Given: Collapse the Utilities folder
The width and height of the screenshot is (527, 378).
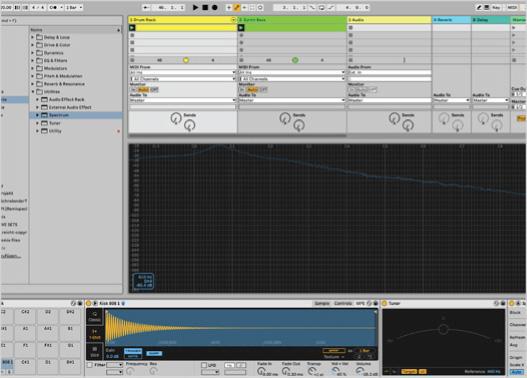Looking at the screenshot, I should [x=33, y=91].
